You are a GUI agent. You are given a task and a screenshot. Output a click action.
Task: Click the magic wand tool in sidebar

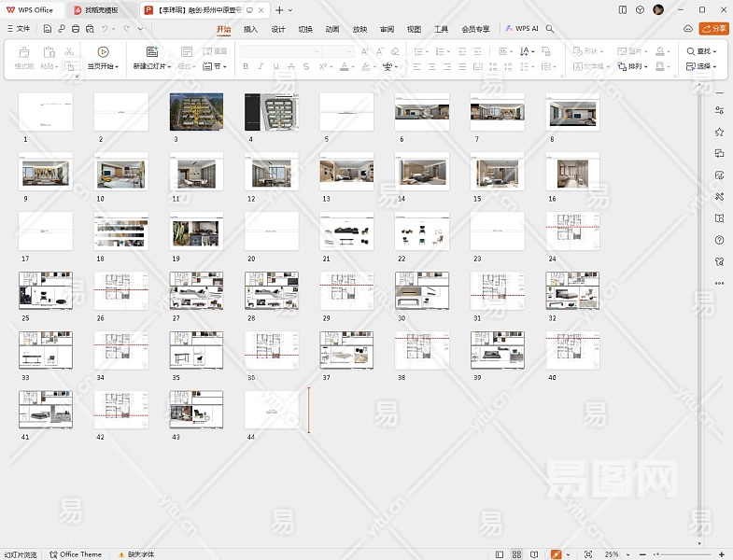[x=719, y=197]
